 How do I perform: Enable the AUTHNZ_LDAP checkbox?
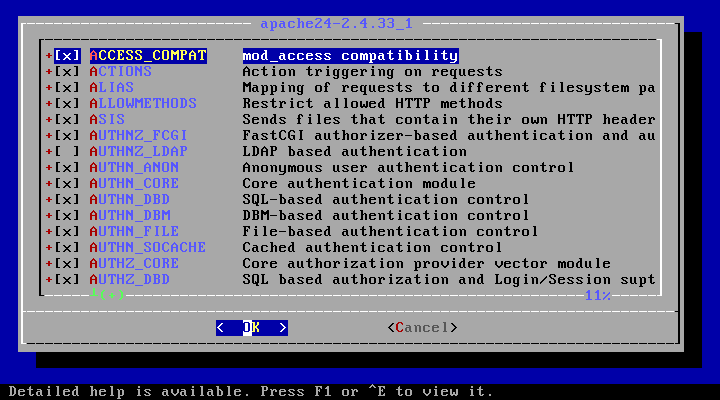point(67,152)
